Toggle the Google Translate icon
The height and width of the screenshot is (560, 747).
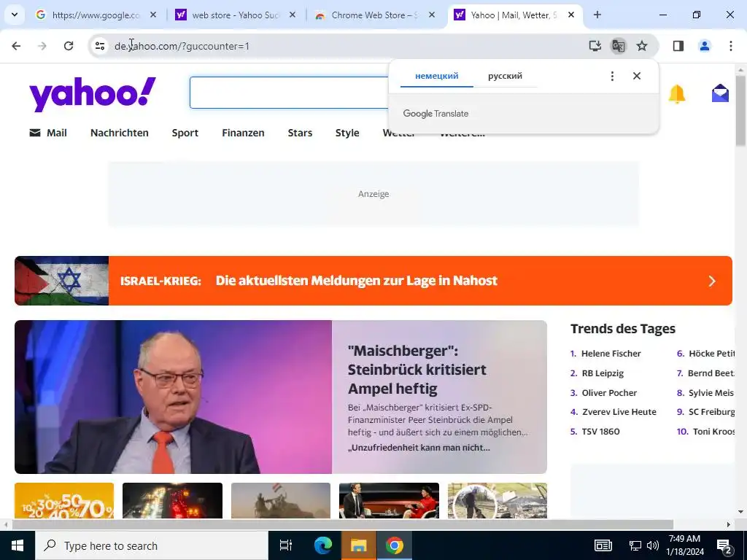tap(619, 46)
